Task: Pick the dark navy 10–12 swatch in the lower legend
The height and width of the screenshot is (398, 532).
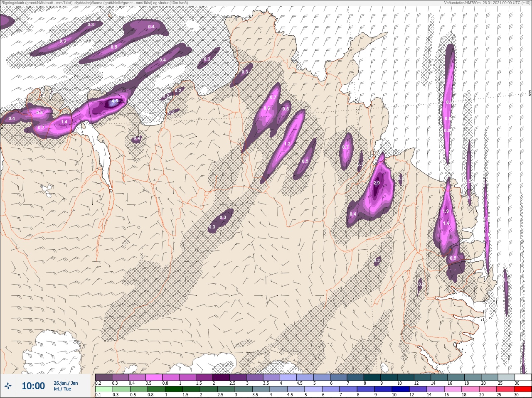Action: tap(401, 389)
